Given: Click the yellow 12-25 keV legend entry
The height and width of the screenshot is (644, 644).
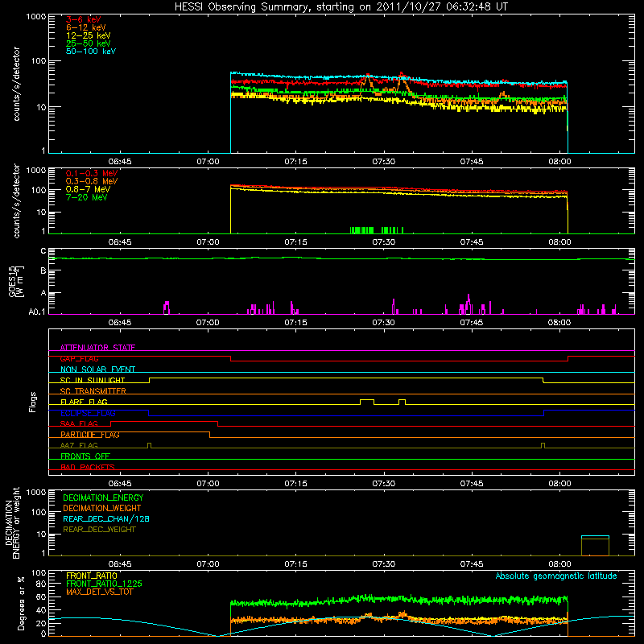Looking at the screenshot, I should [x=89, y=35].
